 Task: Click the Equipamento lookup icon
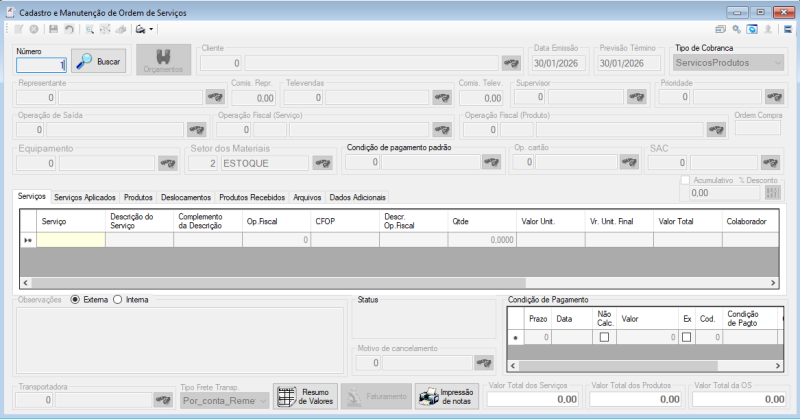click(x=168, y=163)
